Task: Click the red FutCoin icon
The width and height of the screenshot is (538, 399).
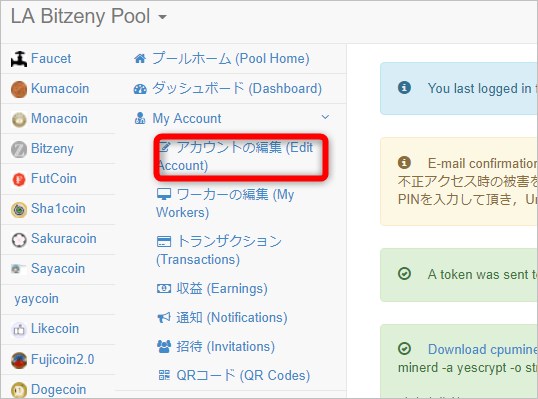Action: pyautogui.click(x=19, y=179)
